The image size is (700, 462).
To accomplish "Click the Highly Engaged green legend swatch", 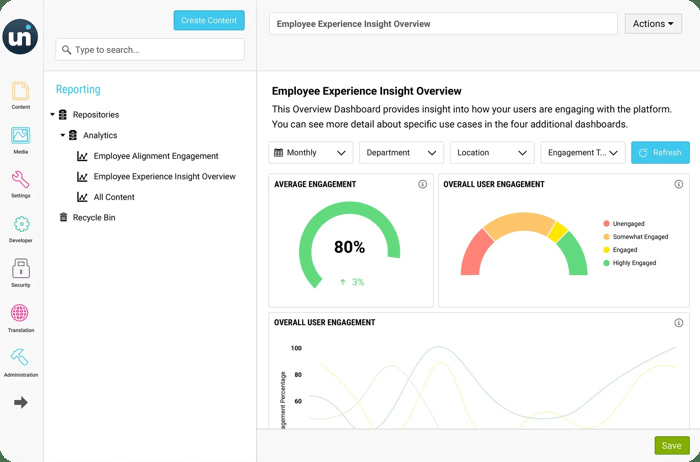I will pos(606,263).
